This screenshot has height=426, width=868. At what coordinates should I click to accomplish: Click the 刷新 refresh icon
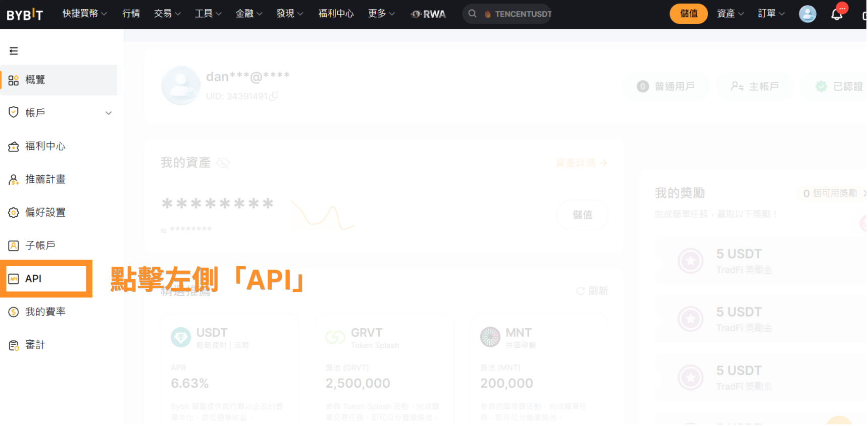581,291
